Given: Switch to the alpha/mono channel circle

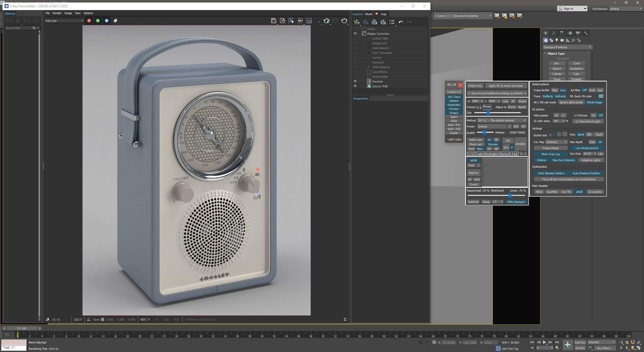Looking at the screenshot, I should tap(115, 21).
